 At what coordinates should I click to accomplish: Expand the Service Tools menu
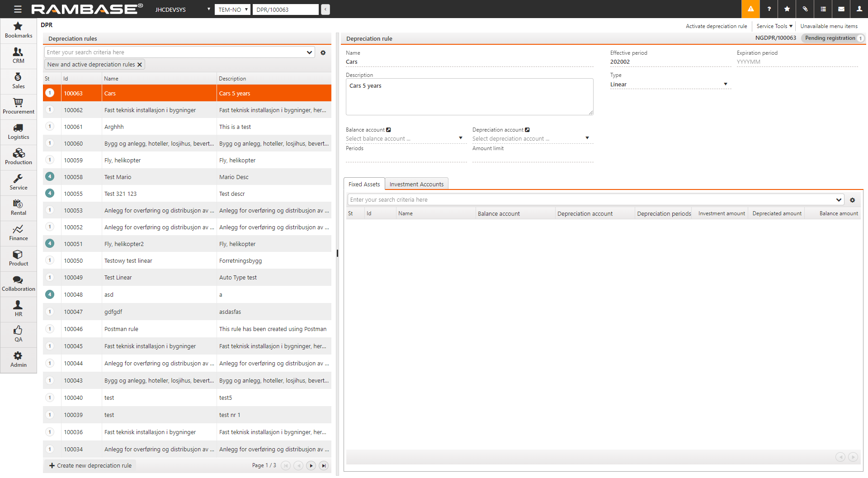coord(774,26)
